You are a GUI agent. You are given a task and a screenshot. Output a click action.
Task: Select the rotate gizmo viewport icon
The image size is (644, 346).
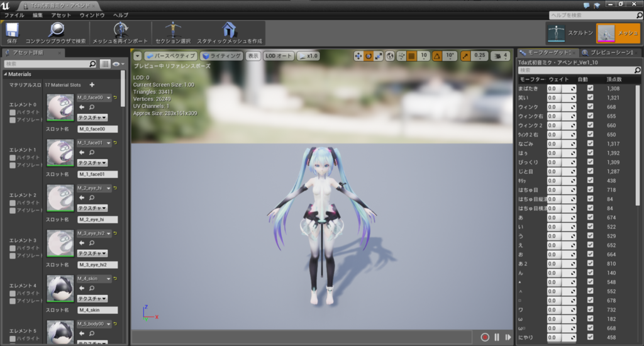click(369, 56)
